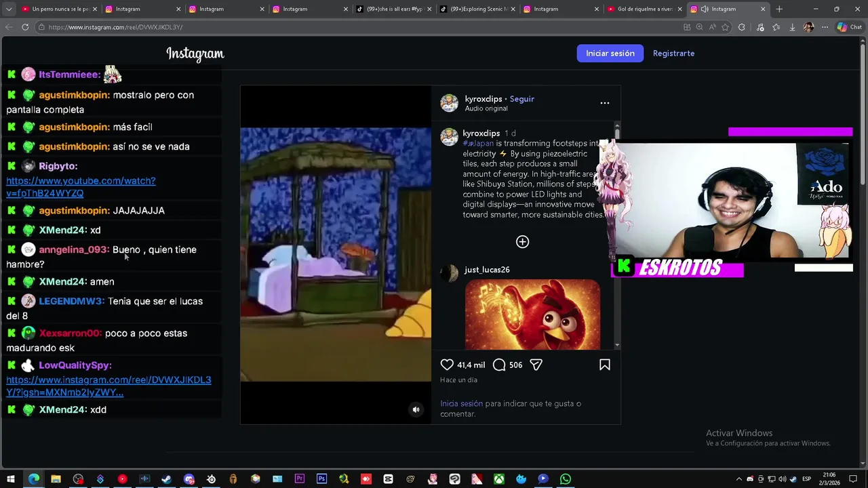Open Steam from the taskbar
Image resolution: width=868 pixels, height=488 pixels.
(166, 479)
